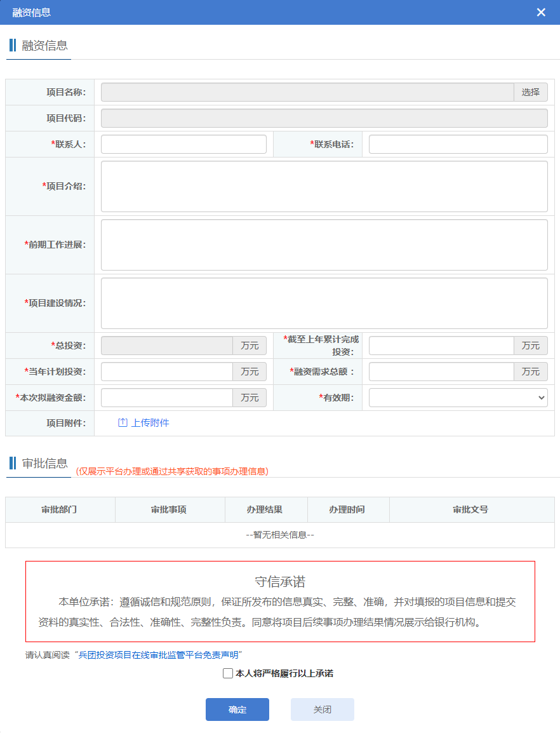Focus the 联系人 input field

183,144
